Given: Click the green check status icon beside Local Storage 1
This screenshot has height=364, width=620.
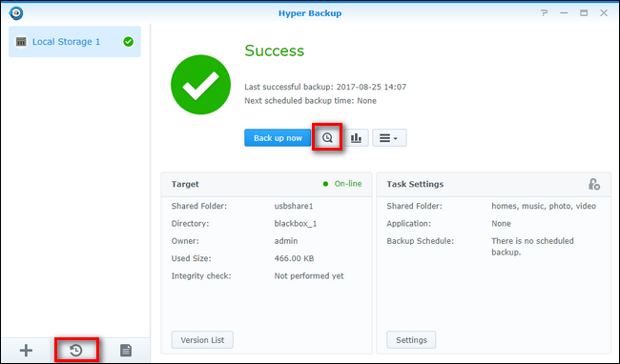Looking at the screenshot, I should tap(128, 42).
